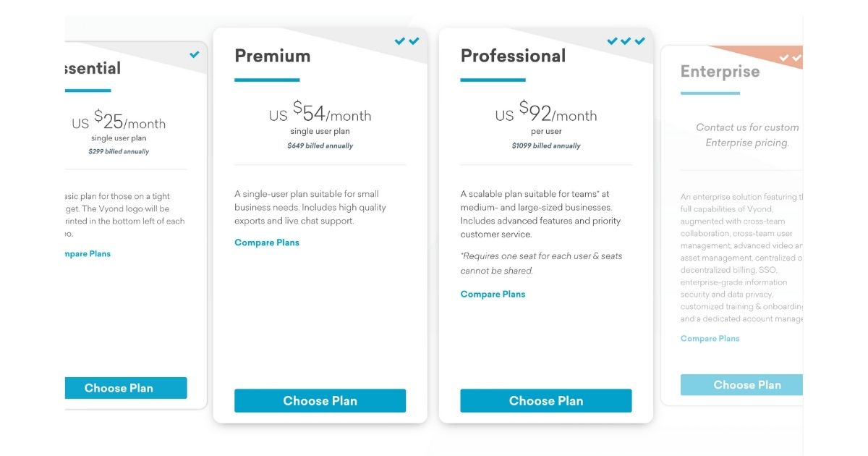Screen dimensions: 868x456
Task: Click the Enterprise plan heading
Action: point(720,72)
